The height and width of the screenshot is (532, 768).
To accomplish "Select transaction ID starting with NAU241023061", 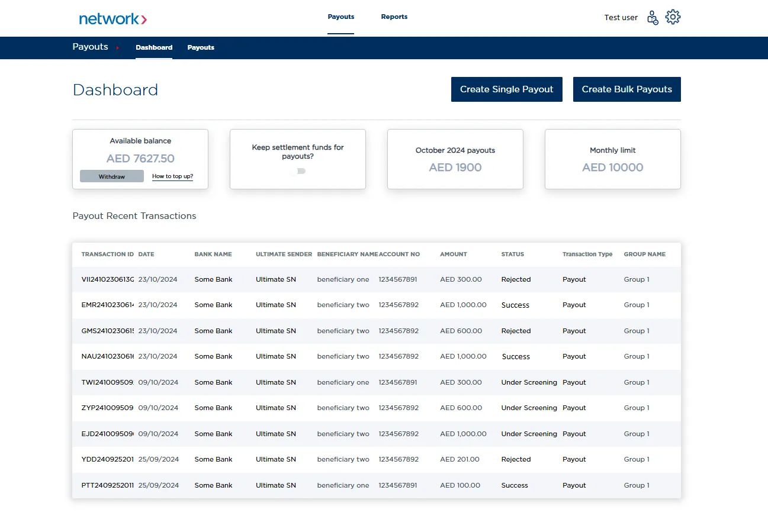I will (108, 356).
